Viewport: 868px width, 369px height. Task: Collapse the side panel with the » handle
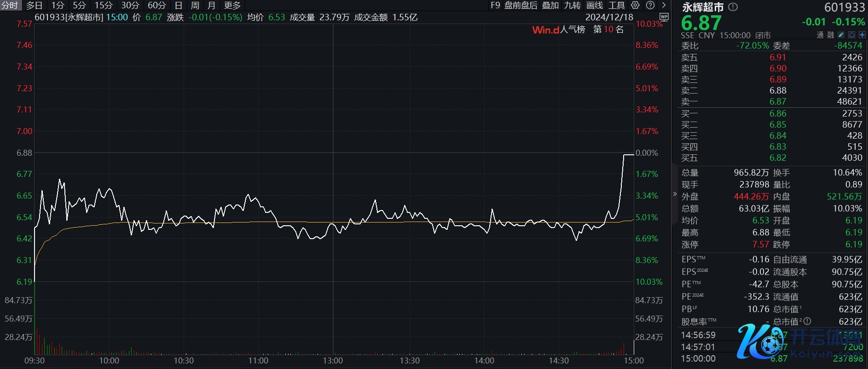[x=675, y=194]
